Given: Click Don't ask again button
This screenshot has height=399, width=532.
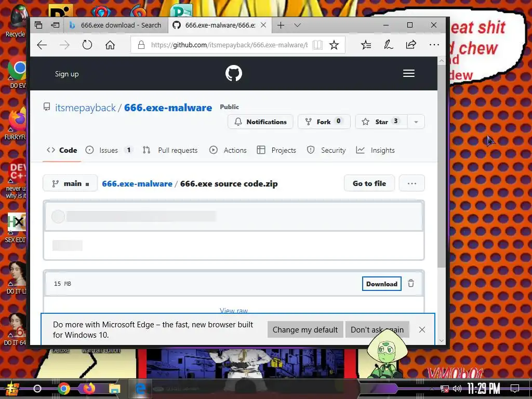Looking at the screenshot, I should pyautogui.click(x=377, y=330).
